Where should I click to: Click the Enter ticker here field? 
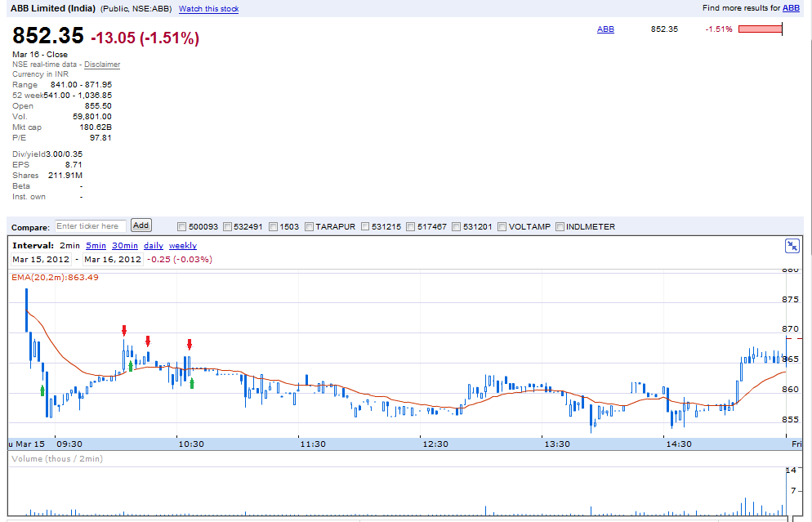pyautogui.click(x=91, y=226)
